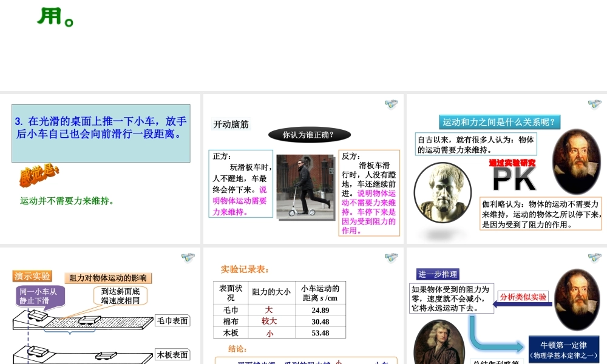Click the callout 到达斜面底端速度相同
607x364 pixels.
tap(120, 295)
